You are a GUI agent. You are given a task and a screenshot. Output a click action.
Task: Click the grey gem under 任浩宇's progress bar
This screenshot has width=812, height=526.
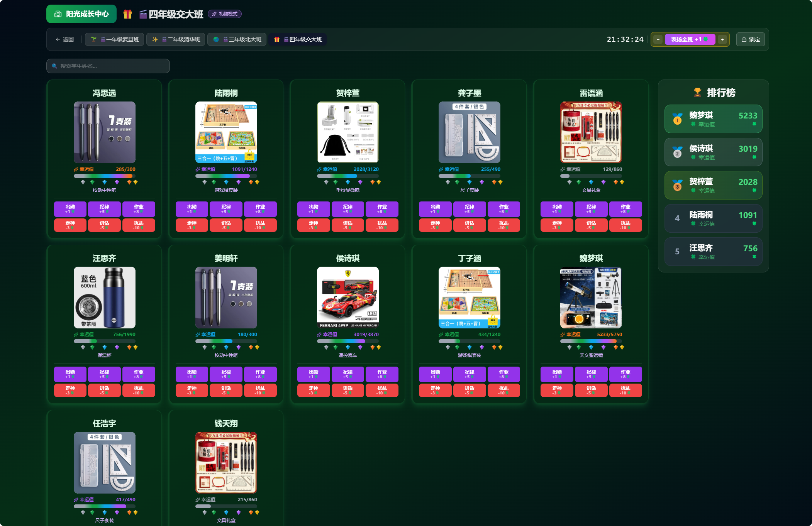(83, 512)
